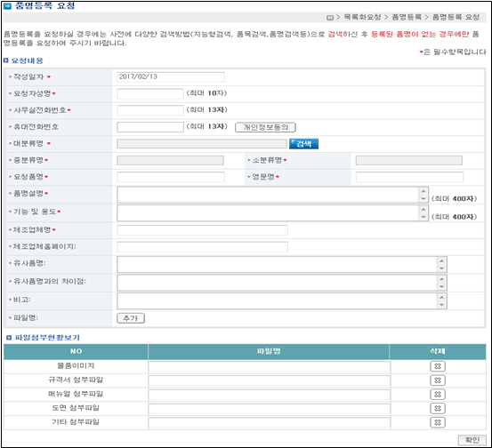Delete the 기타 첨부파일 attachment row
Viewport: 492px width, 448px height.
pyautogui.click(x=438, y=422)
